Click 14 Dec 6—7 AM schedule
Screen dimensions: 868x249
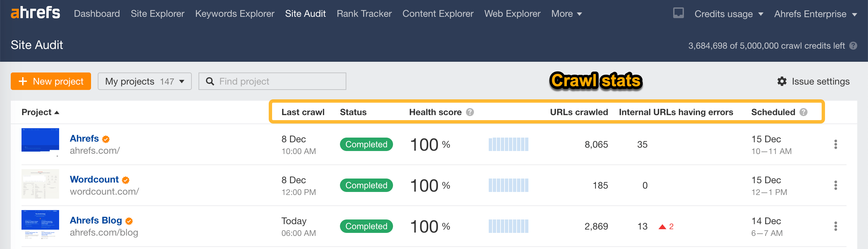(x=767, y=227)
